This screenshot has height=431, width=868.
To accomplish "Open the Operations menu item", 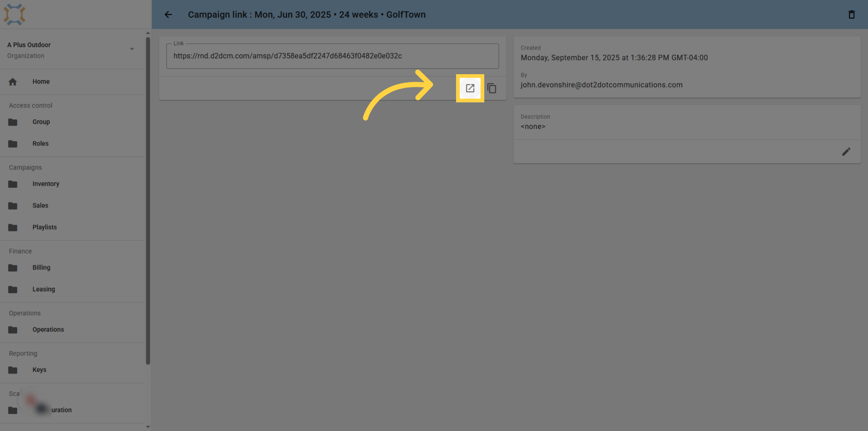I will (72, 330).
